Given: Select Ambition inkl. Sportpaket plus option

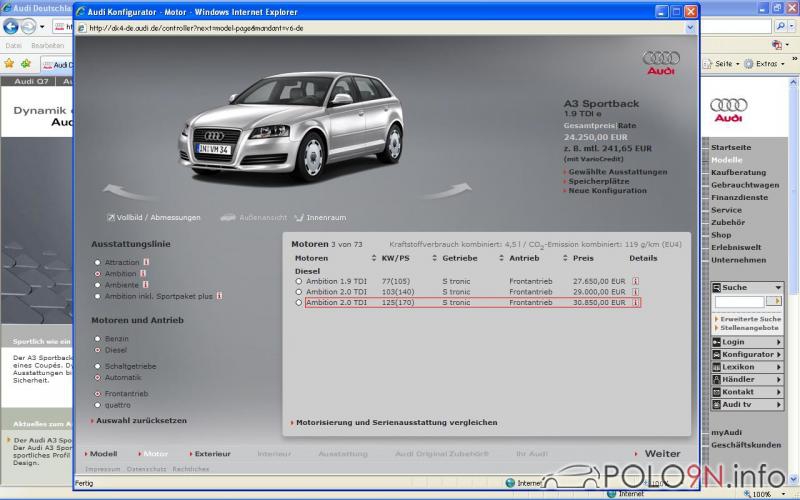Looking at the screenshot, I should click(97, 296).
